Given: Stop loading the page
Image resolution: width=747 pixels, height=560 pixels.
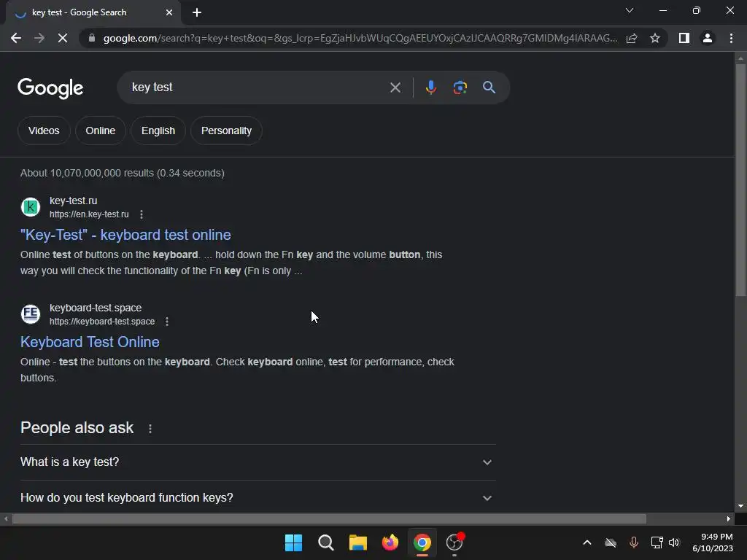Looking at the screenshot, I should pyautogui.click(x=63, y=38).
